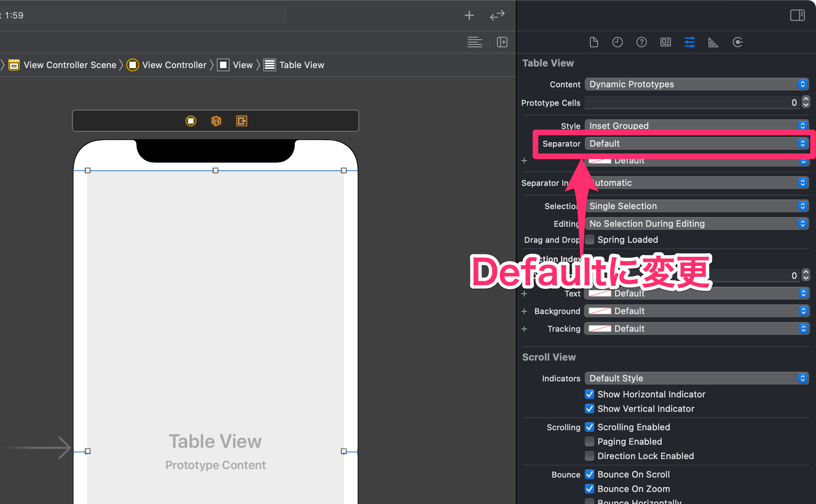The image size is (816, 504).
Task: Select View Controller in the breadcrumb
Action: [x=167, y=65]
